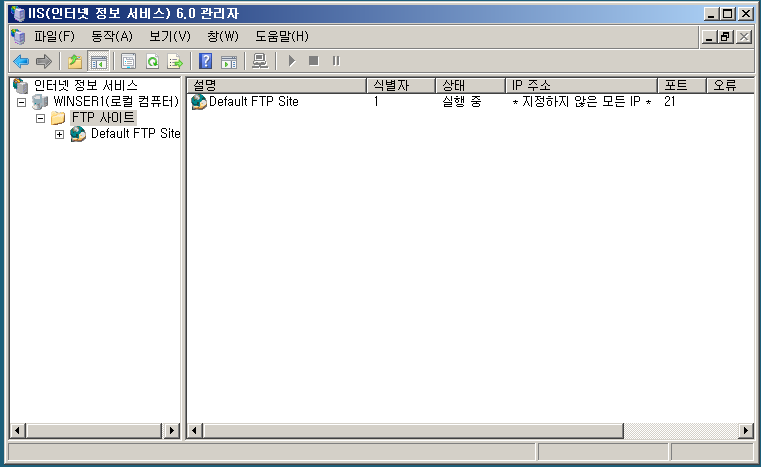Sort by the IP 주소 column header
Screen dimensions: 761x467
coord(581,85)
